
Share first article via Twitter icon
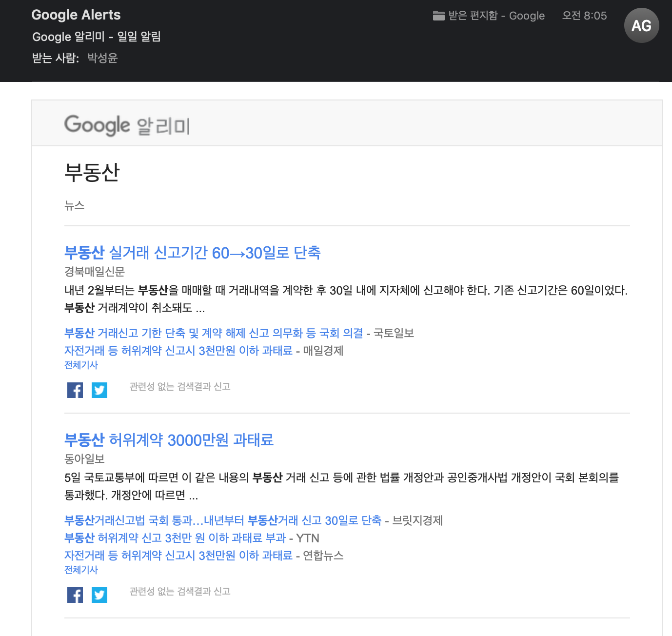[x=99, y=390]
